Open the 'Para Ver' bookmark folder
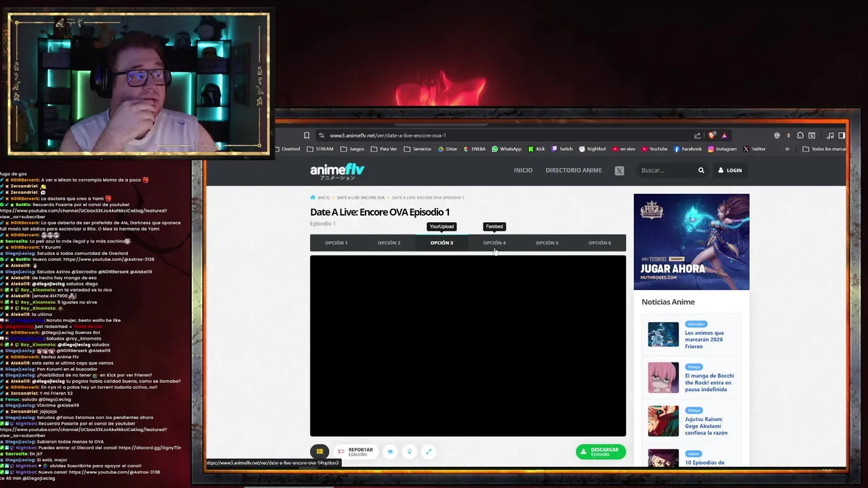Screen dimensions: 868x488 (384, 149)
